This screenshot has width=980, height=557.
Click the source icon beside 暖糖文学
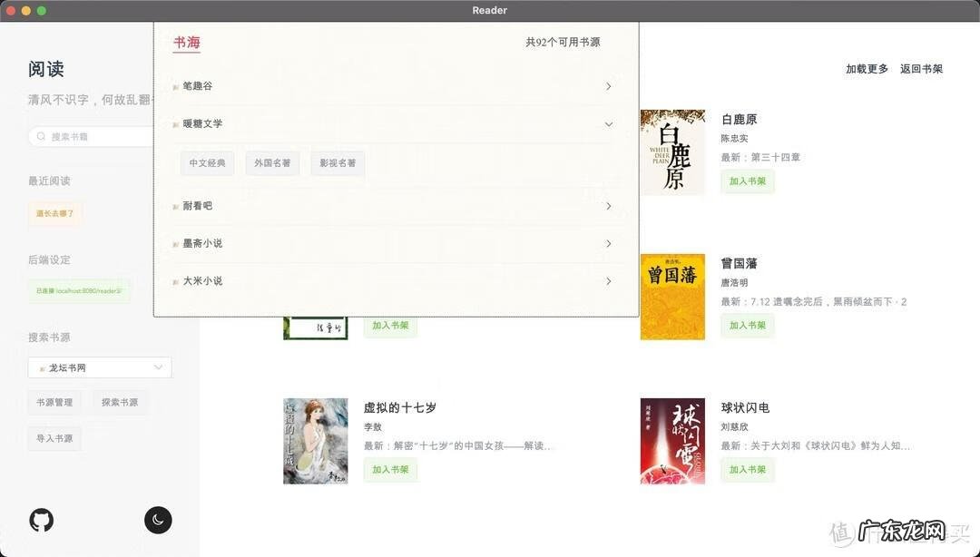click(x=177, y=123)
